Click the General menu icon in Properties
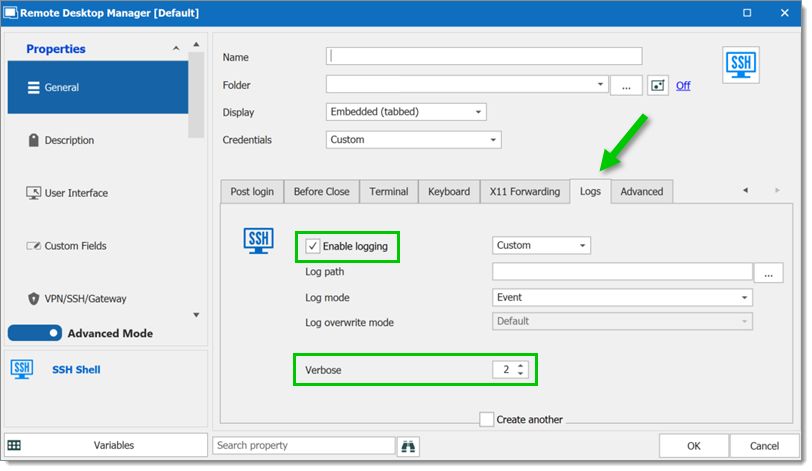Viewport: 812px width, 471px height. [x=34, y=87]
